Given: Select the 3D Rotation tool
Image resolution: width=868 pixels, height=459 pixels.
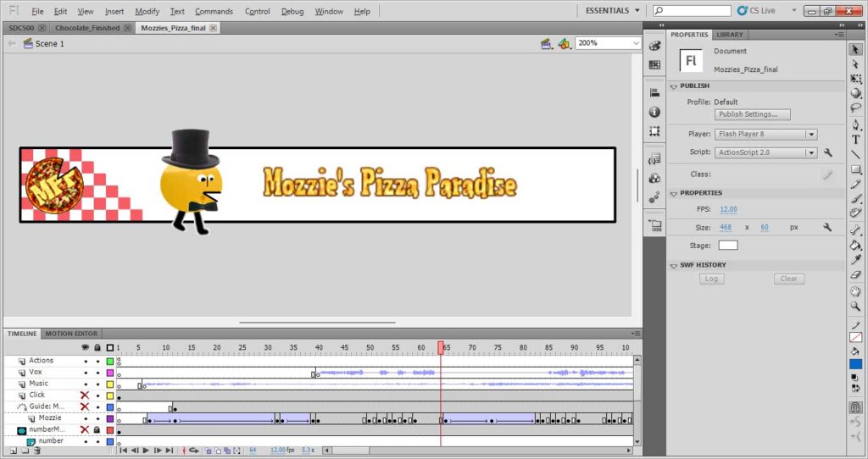Looking at the screenshot, I should pyautogui.click(x=855, y=93).
